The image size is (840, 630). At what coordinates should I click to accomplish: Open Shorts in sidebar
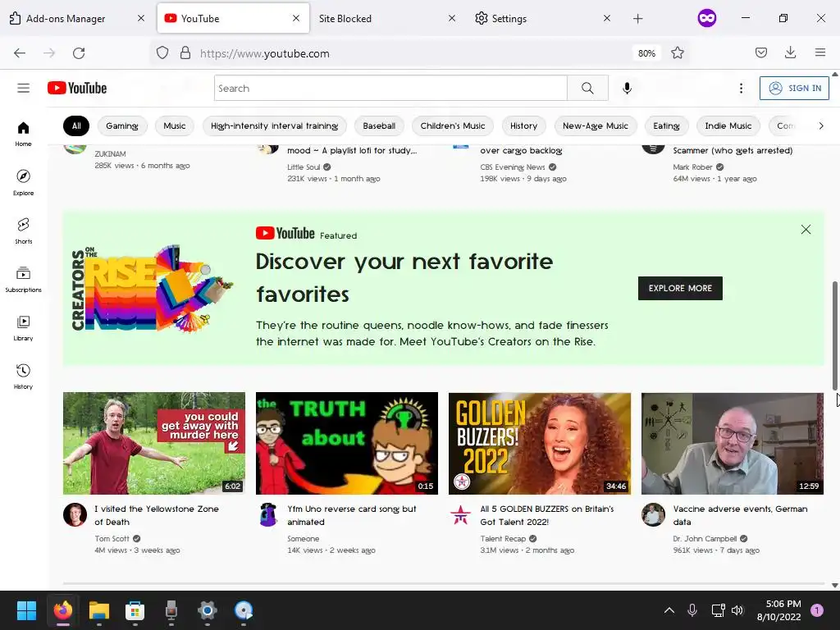pos(23,231)
